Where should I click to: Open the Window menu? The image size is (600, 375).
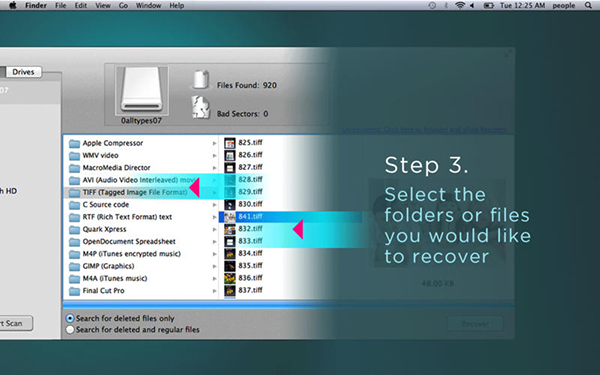pos(148,5)
